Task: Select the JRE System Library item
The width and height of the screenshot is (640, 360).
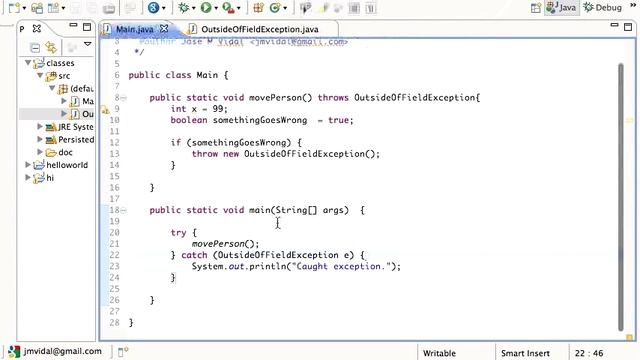Action: click(x=70, y=127)
